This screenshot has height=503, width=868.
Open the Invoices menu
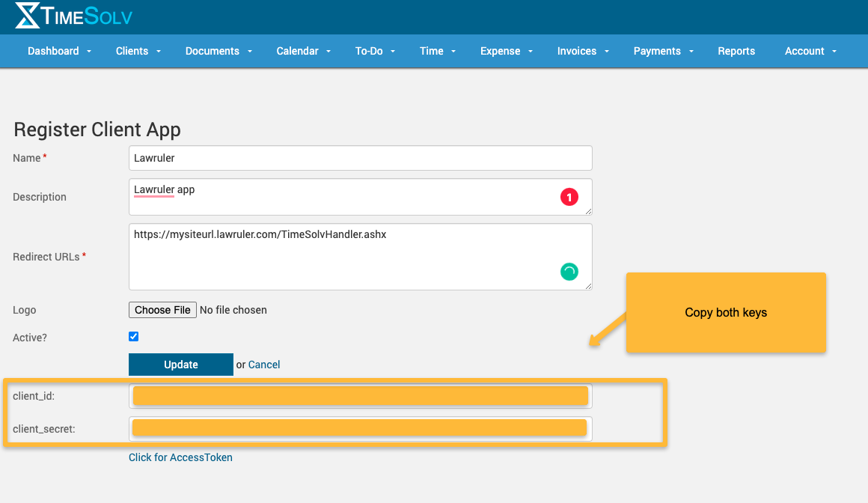pos(576,51)
